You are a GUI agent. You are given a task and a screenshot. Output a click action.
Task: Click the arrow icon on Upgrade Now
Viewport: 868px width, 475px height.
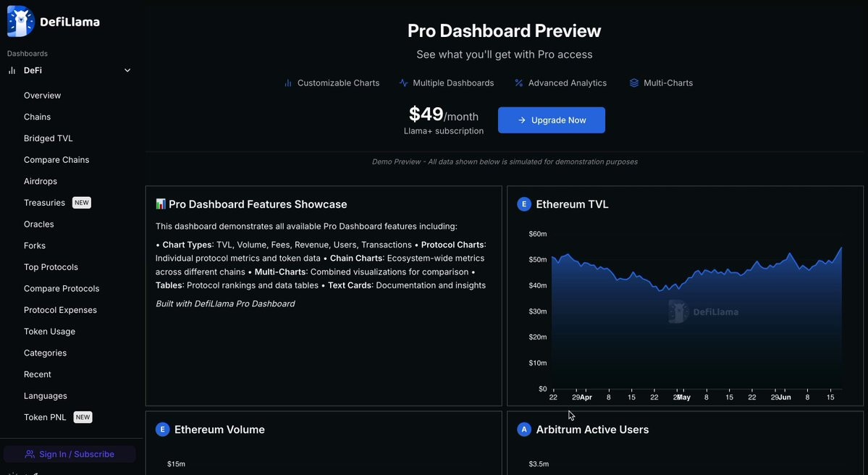(521, 120)
